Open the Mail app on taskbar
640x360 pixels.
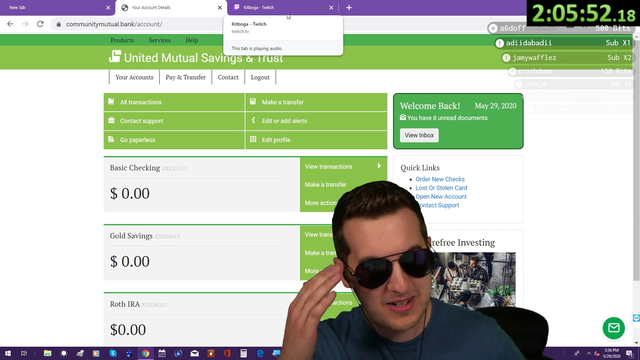pyautogui.click(x=195, y=353)
